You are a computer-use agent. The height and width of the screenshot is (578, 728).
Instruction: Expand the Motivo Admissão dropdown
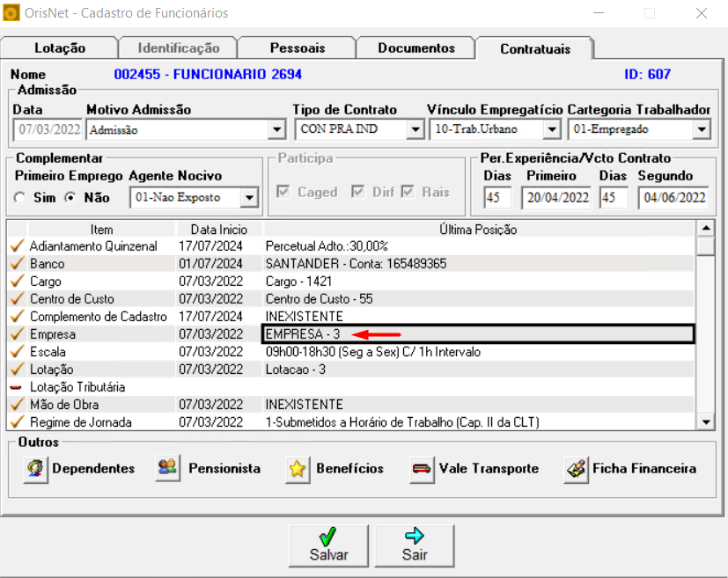click(x=276, y=130)
